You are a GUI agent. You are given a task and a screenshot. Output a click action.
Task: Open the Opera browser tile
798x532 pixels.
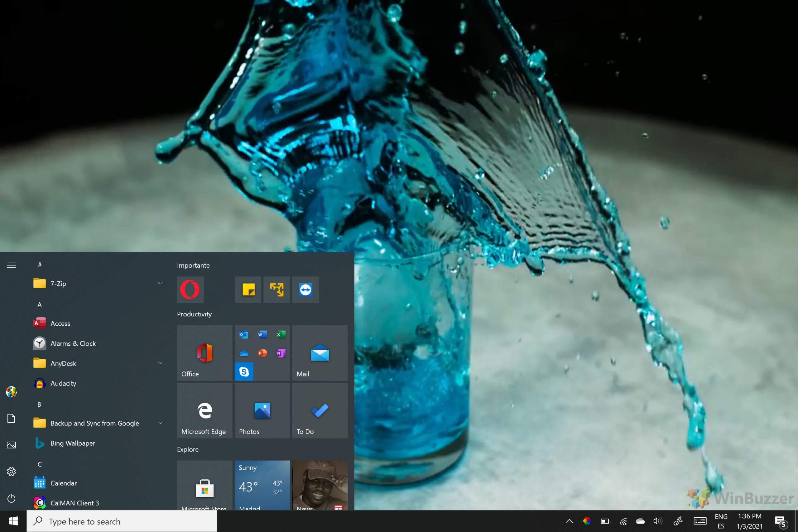point(190,290)
